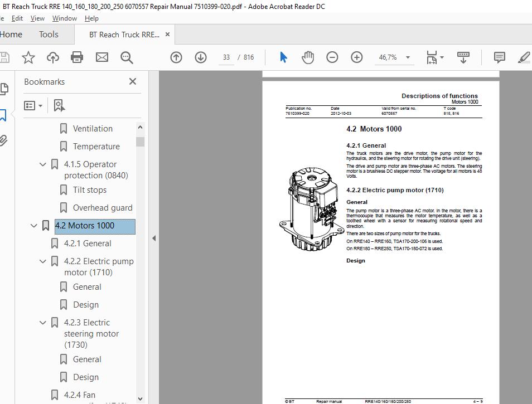The height and width of the screenshot is (404, 532).
Task: Enable scrolling mode icon
Action: (x=463, y=57)
